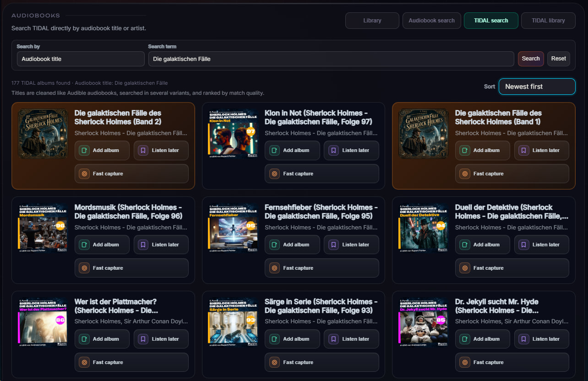Image resolution: width=588 pixels, height=381 pixels.
Task: Click the fast-capture icon for Duell der Detektive
Action: (464, 268)
